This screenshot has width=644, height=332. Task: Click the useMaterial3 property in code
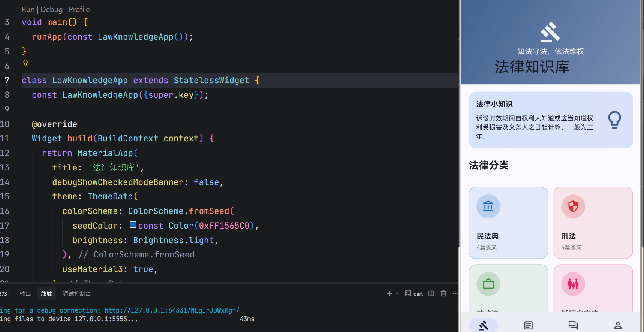(x=93, y=269)
